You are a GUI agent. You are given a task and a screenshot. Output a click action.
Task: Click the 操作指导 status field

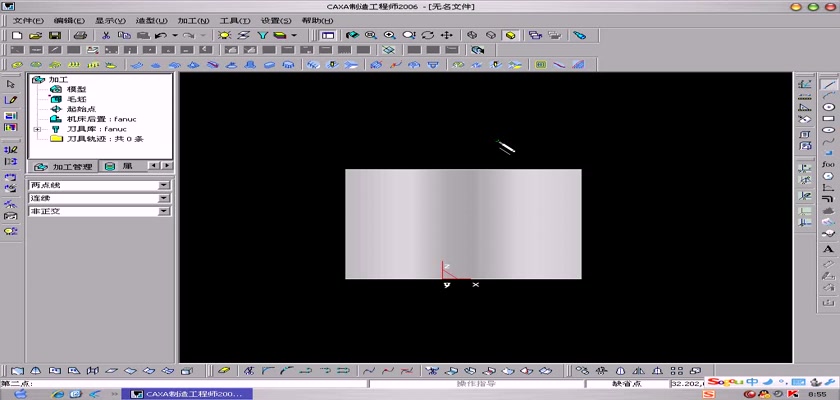(476, 384)
